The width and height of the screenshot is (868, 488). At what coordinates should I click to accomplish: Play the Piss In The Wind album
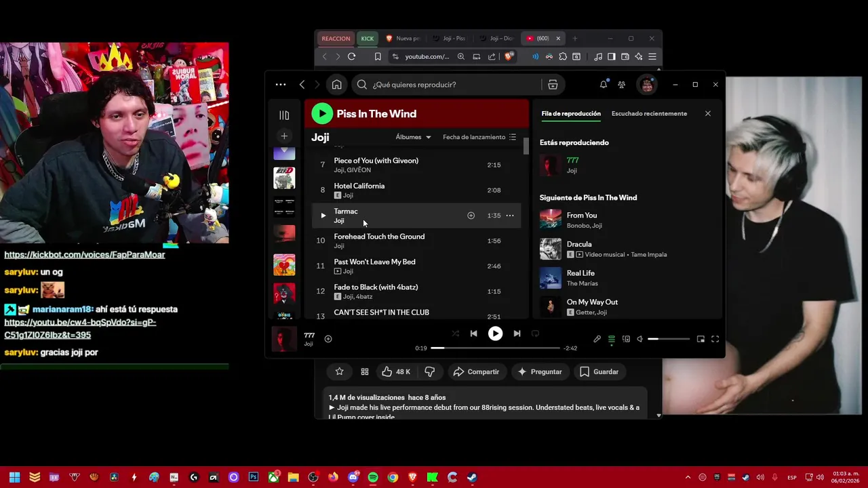[x=322, y=114]
